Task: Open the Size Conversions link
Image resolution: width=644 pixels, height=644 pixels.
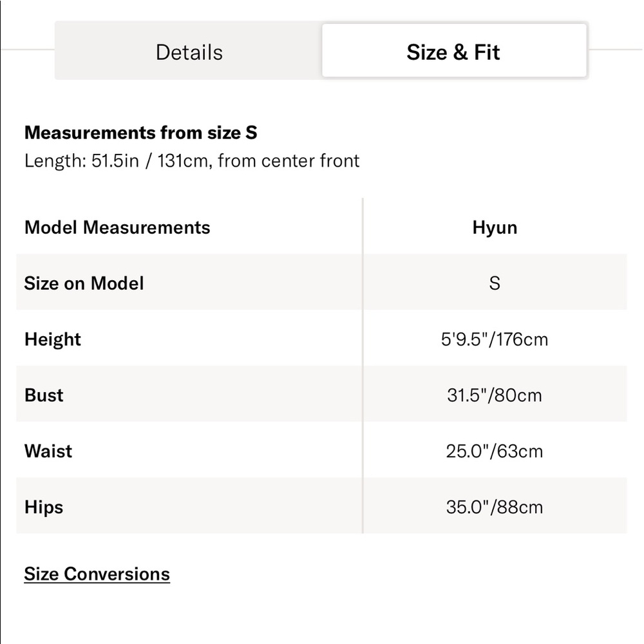Action: (x=97, y=574)
